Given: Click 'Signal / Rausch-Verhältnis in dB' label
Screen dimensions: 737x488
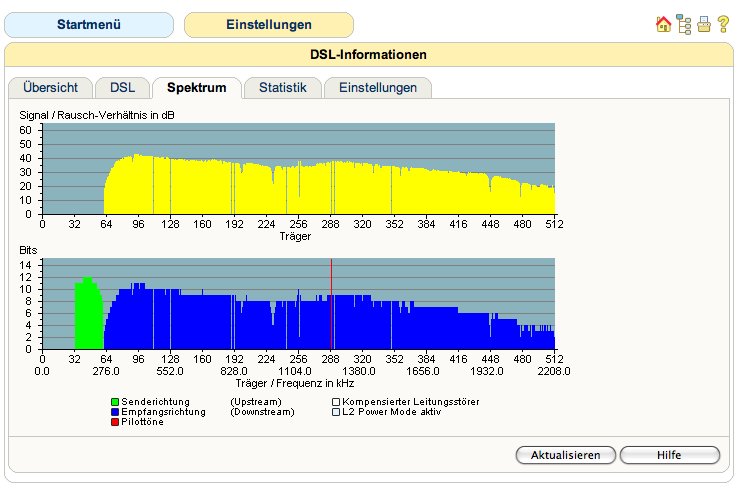Looking at the screenshot, I should click(97, 115).
